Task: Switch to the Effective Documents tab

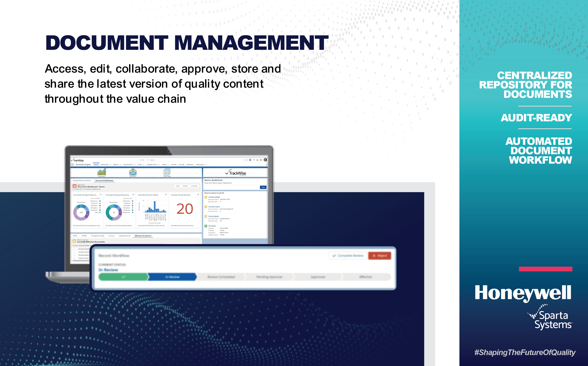Action: click(x=143, y=236)
